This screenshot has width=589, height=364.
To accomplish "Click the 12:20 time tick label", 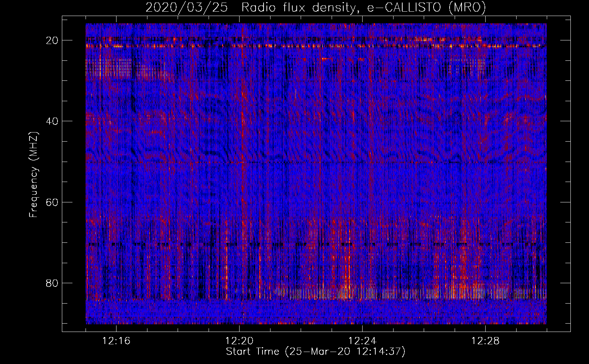I will (x=240, y=341).
